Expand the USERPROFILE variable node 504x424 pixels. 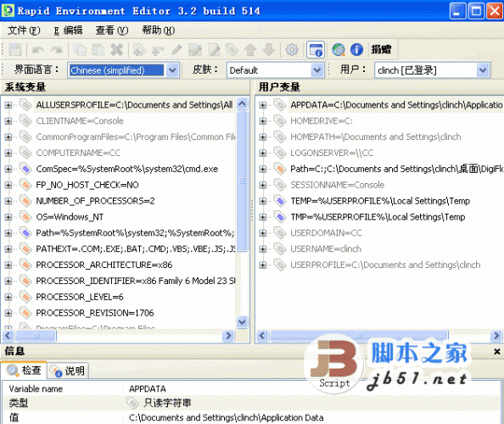[x=263, y=265]
